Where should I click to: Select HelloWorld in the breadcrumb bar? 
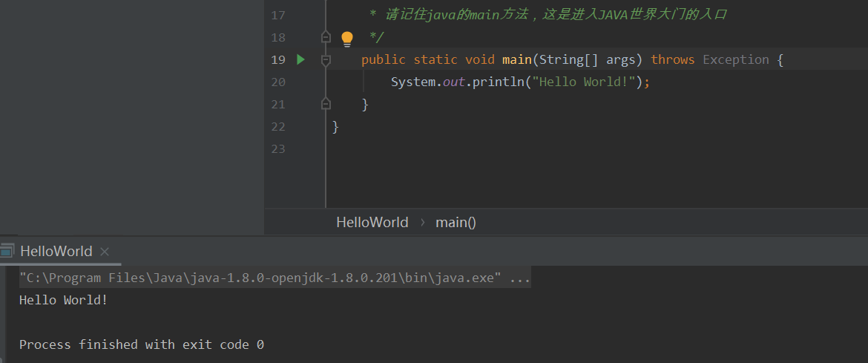[x=372, y=222]
